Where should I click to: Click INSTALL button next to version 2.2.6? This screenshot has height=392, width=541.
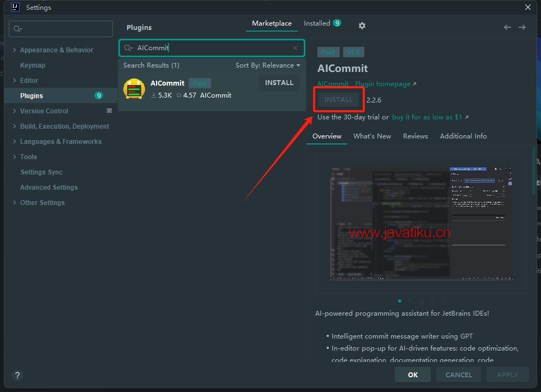tap(339, 100)
